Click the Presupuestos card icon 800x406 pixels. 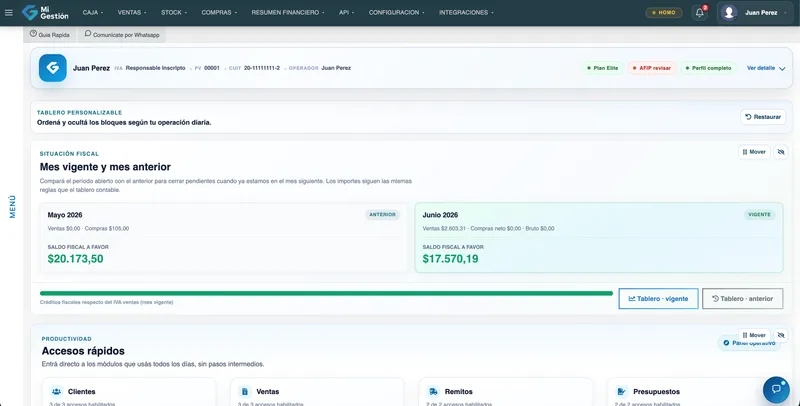pos(621,392)
